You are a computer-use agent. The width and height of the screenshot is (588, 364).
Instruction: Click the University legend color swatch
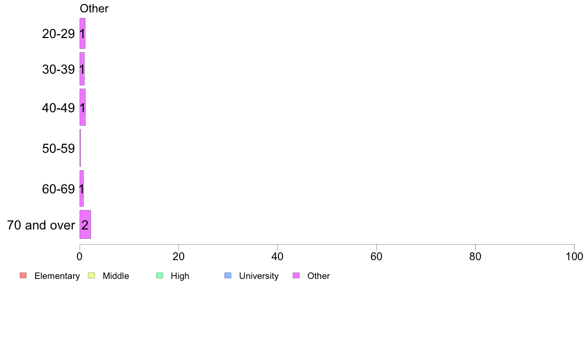click(228, 275)
